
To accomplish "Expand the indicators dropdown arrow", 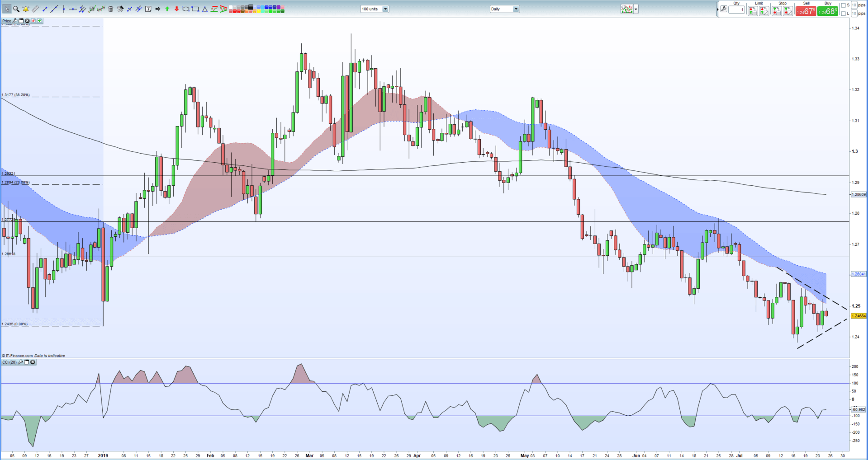I will (x=636, y=9).
